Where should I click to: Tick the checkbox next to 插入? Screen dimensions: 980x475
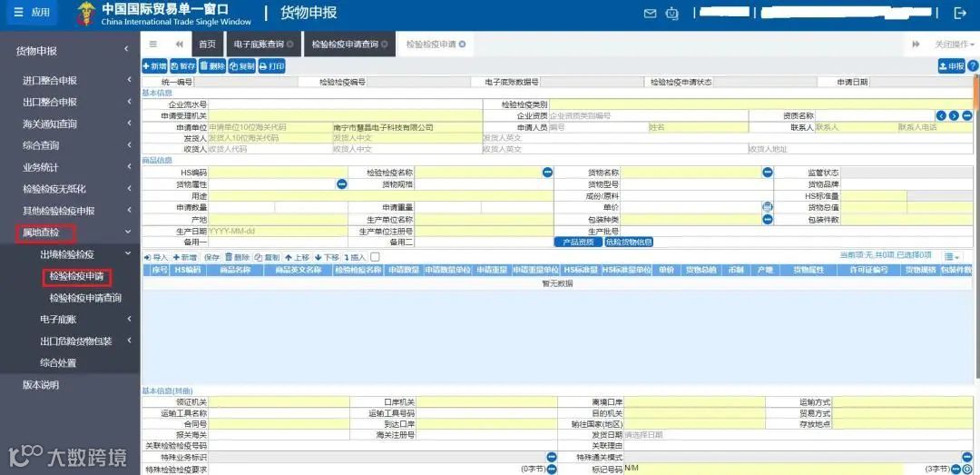pyautogui.click(x=375, y=257)
